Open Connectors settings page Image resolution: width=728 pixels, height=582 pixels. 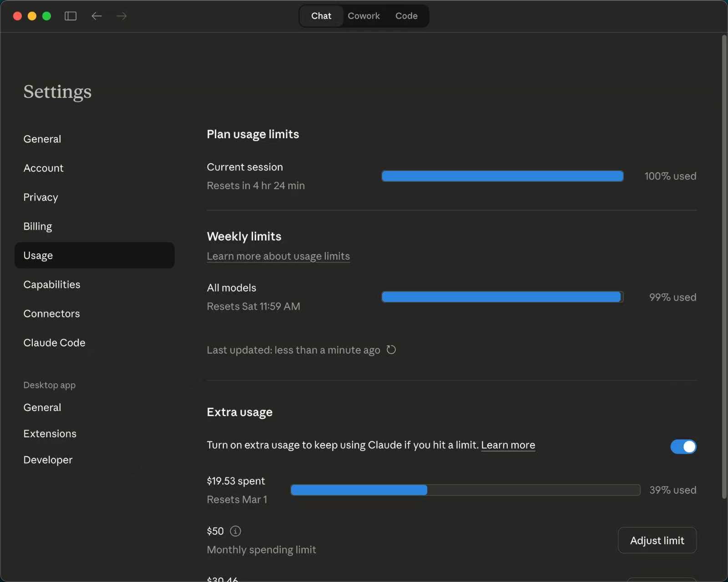[x=51, y=314]
